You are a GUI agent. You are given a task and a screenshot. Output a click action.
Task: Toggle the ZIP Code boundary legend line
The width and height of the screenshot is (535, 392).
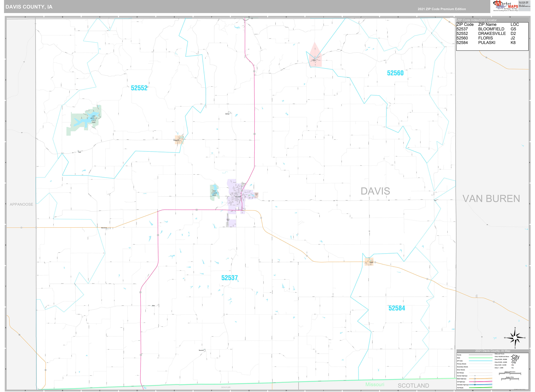(481, 361)
